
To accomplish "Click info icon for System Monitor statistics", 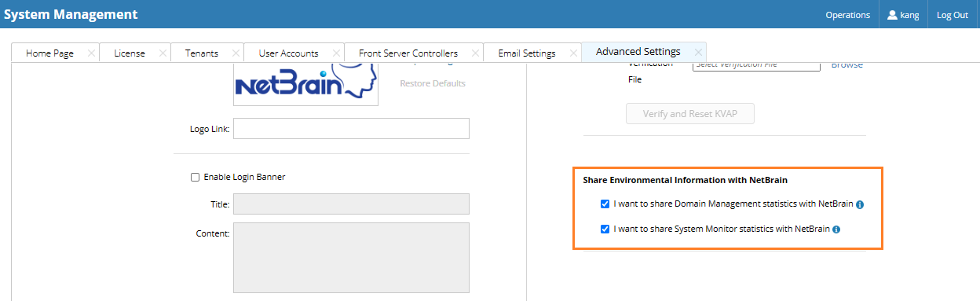I will coord(836,229).
